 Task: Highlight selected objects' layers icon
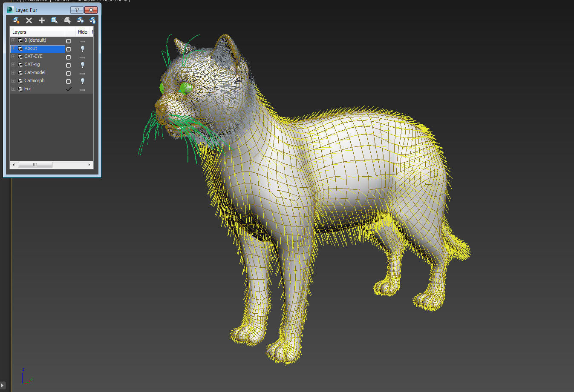[x=67, y=20]
